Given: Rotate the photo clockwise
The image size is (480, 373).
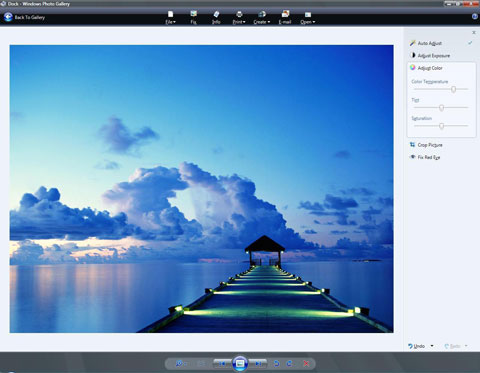Looking at the screenshot, I should pyautogui.click(x=289, y=363).
